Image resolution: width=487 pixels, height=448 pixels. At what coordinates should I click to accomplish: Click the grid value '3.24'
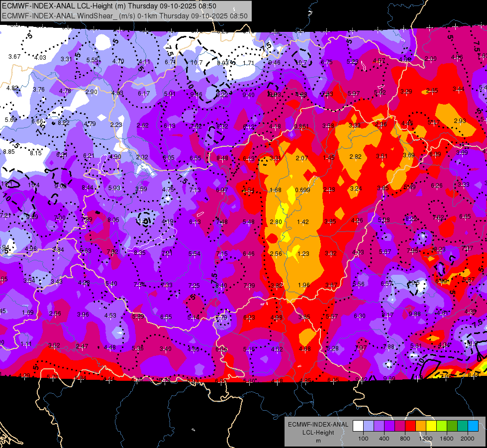point(356,189)
